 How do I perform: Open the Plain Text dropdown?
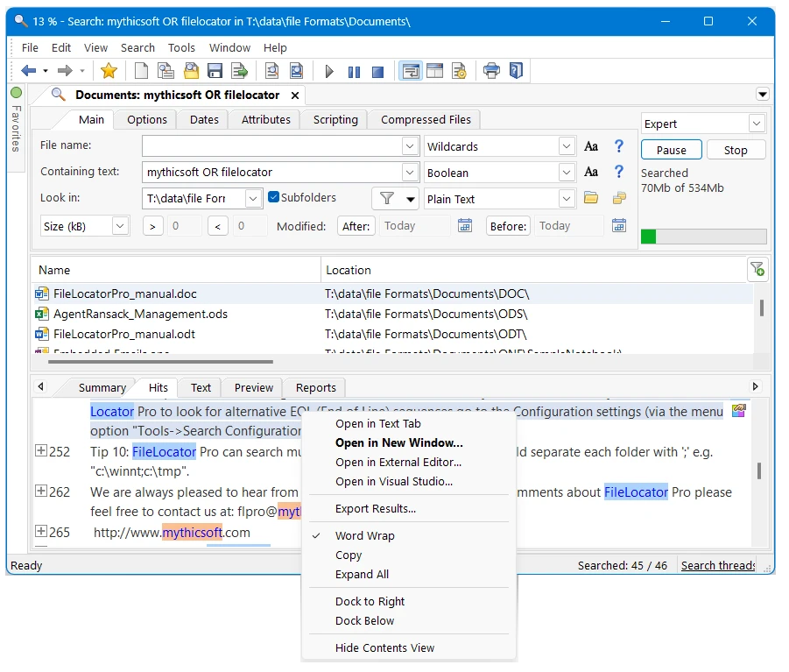[567, 199]
